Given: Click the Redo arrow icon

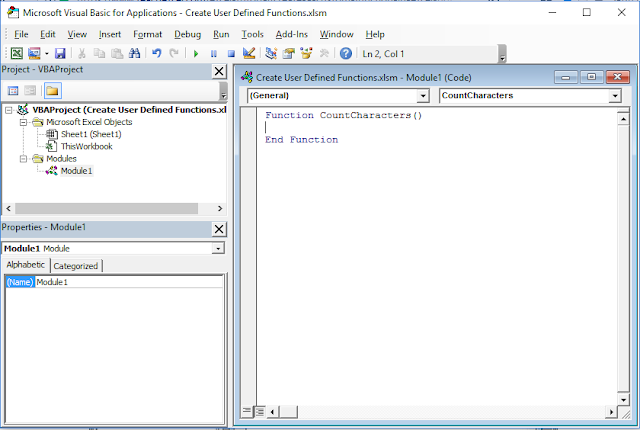Looking at the screenshot, I should pyautogui.click(x=174, y=53).
